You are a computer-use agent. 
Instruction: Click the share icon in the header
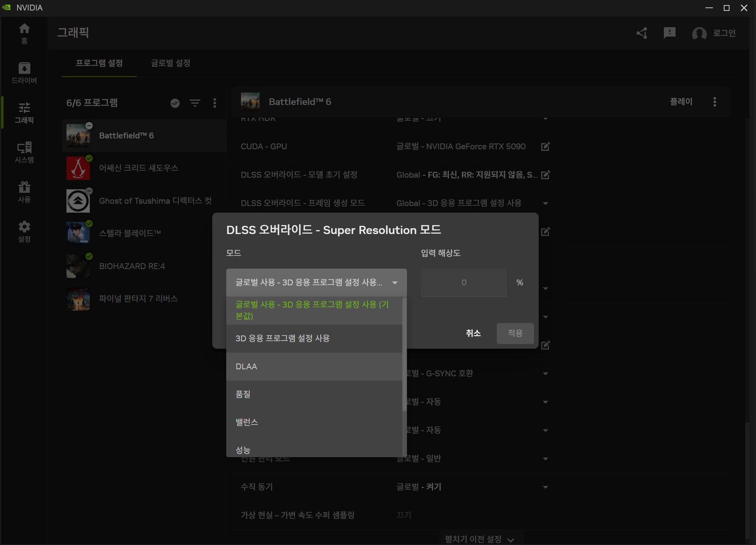coord(642,33)
